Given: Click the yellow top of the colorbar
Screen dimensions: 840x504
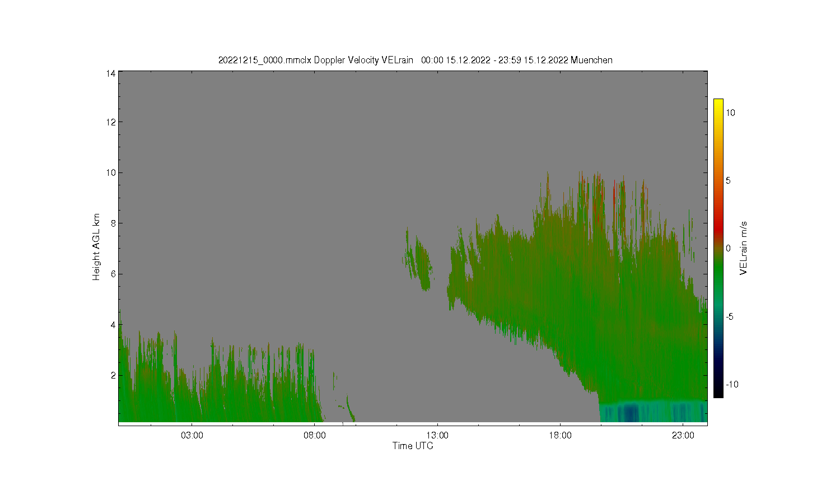Looking at the screenshot, I should pyautogui.click(x=718, y=103).
